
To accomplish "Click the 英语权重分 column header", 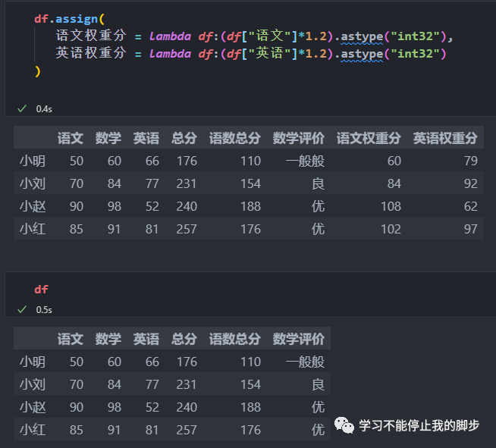I will [x=445, y=138].
